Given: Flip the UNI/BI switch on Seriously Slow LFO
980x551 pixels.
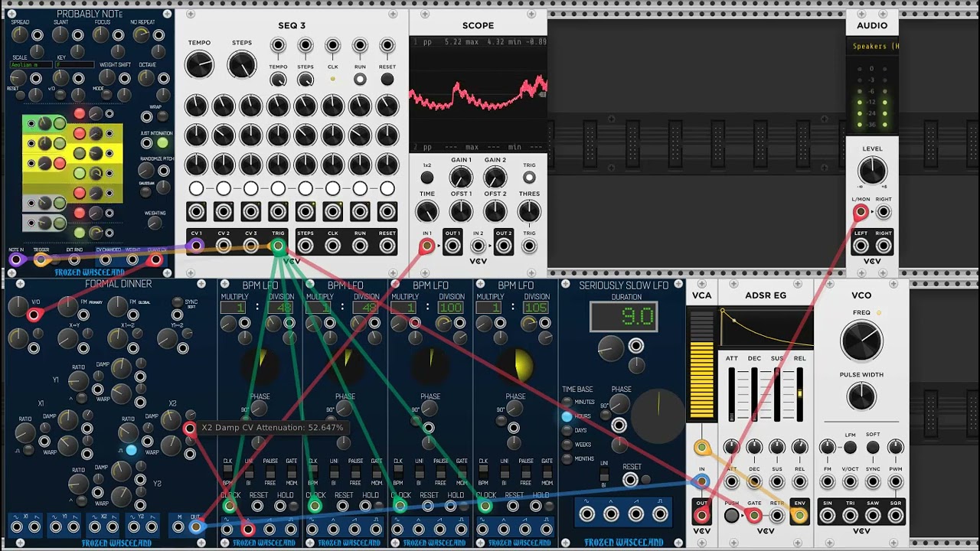Looking at the screenshot, I should 604,474.
